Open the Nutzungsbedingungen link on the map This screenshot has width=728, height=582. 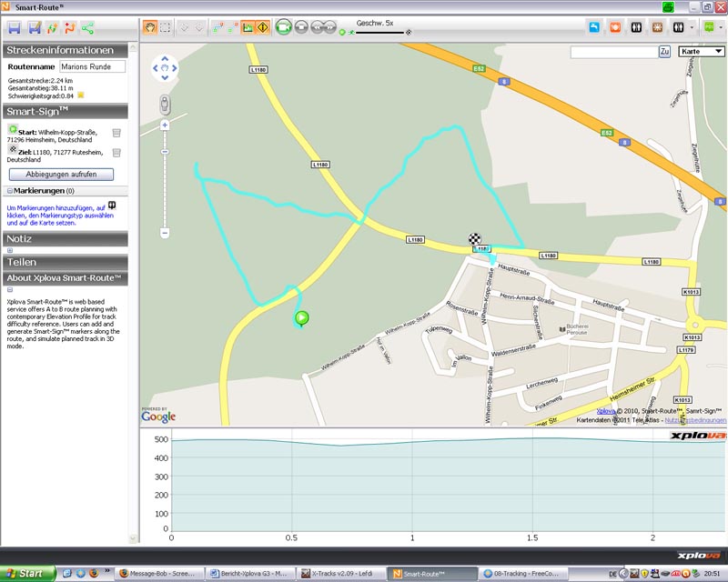[x=695, y=420]
